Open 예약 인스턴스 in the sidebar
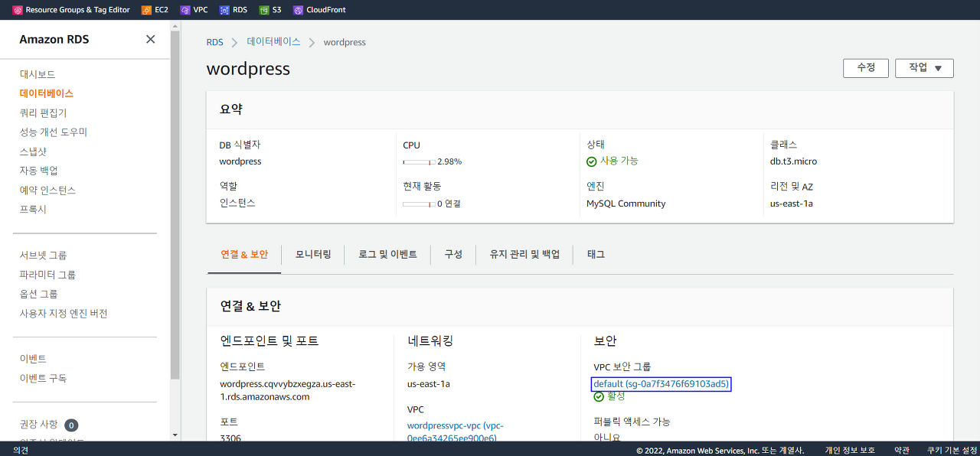This screenshot has height=456, width=980. tap(48, 190)
